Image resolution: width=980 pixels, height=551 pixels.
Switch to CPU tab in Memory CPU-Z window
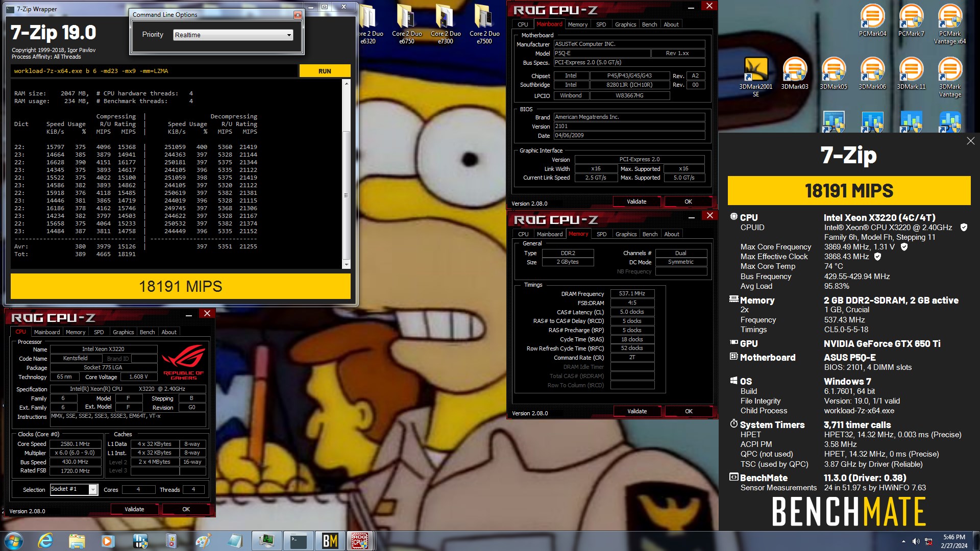pyautogui.click(x=523, y=234)
